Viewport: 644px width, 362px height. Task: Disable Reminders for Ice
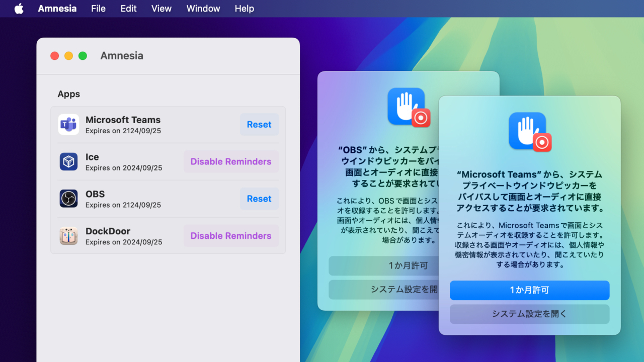231,161
